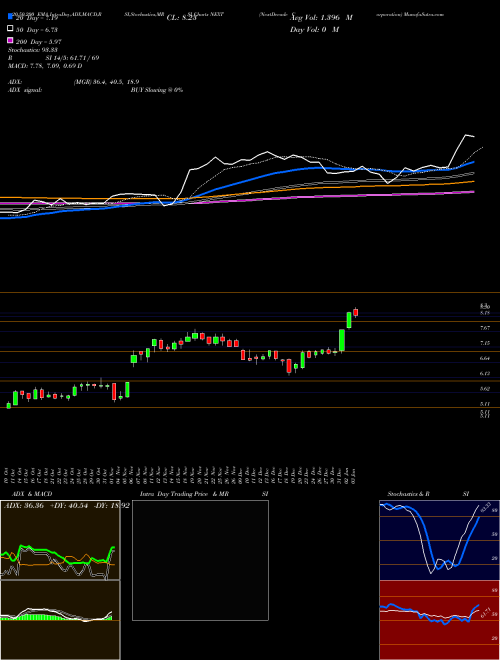Click the 5.62 price axis label

pyautogui.click(x=484, y=389)
